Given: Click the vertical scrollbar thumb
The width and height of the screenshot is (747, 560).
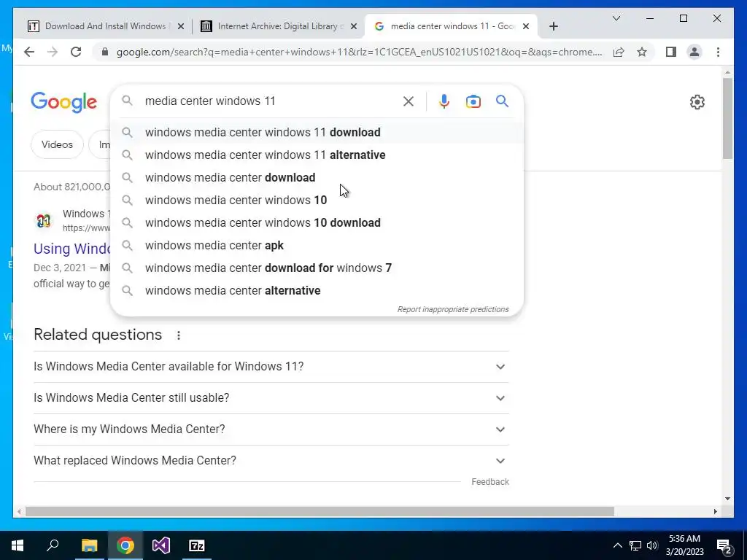Looking at the screenshot, I should (727, 118).
